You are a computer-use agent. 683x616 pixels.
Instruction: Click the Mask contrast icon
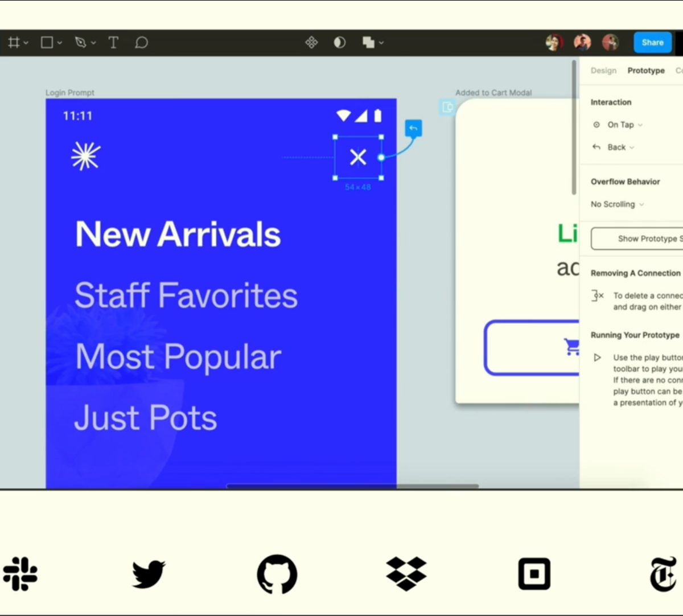coord(340,43)
